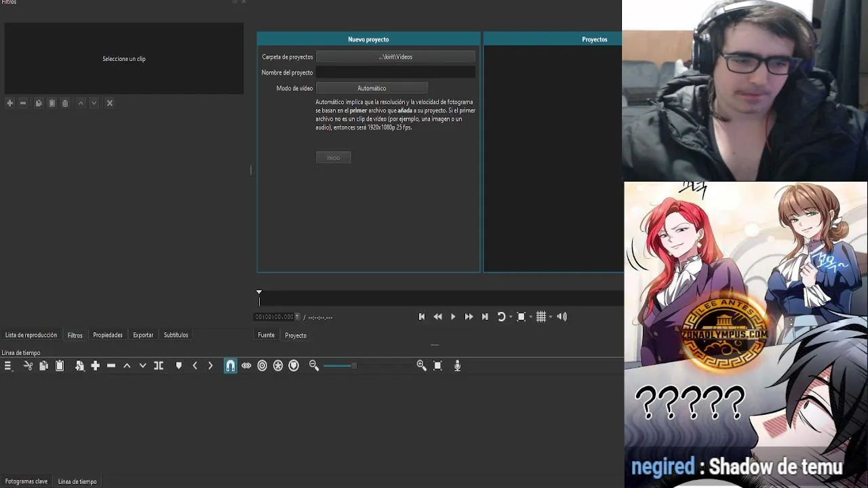Image resolution: width=868 pixels, height=488 pixels.
Task: Click Skip to start playback button
Action: [422, 317]
